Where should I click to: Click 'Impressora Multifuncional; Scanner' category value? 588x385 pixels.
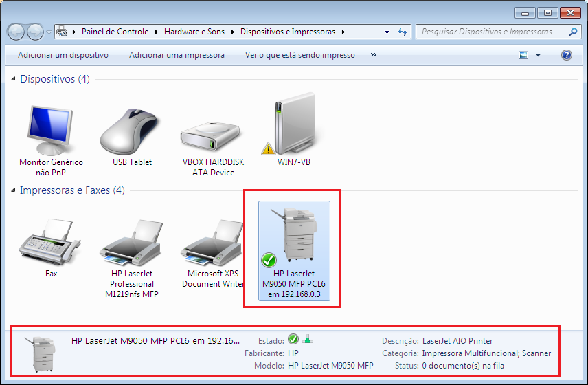486,353
